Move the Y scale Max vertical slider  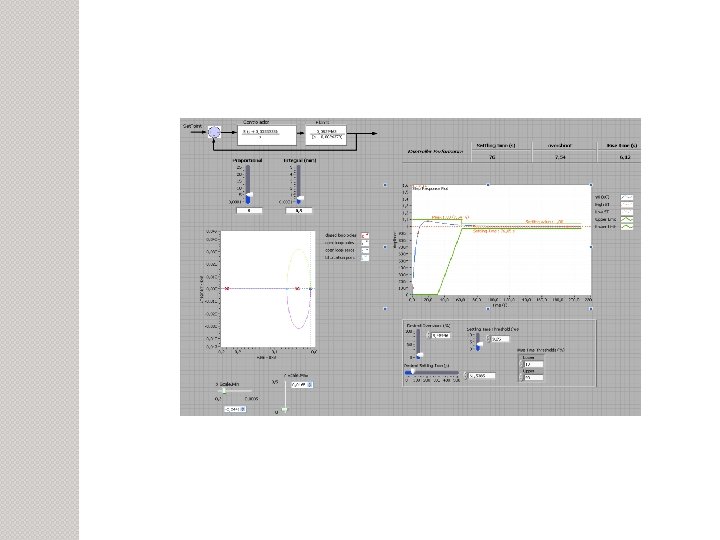[285, 396]
